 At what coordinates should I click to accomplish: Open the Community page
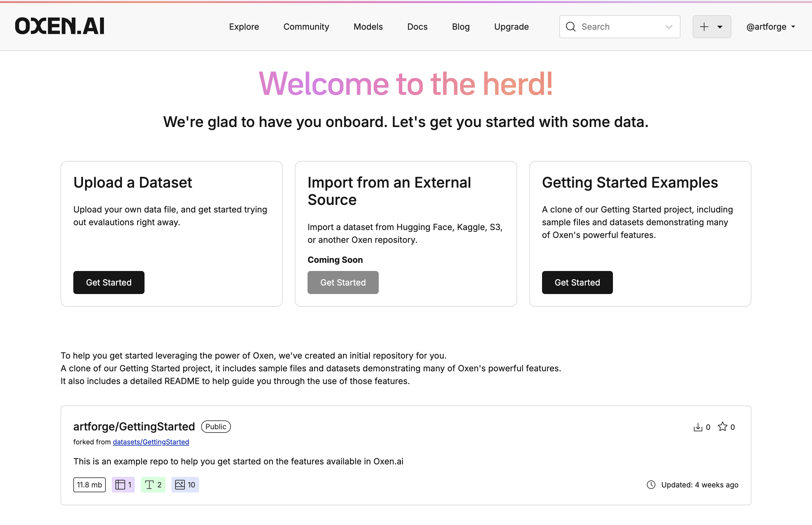pyautogui.click(x=306, y=27)
